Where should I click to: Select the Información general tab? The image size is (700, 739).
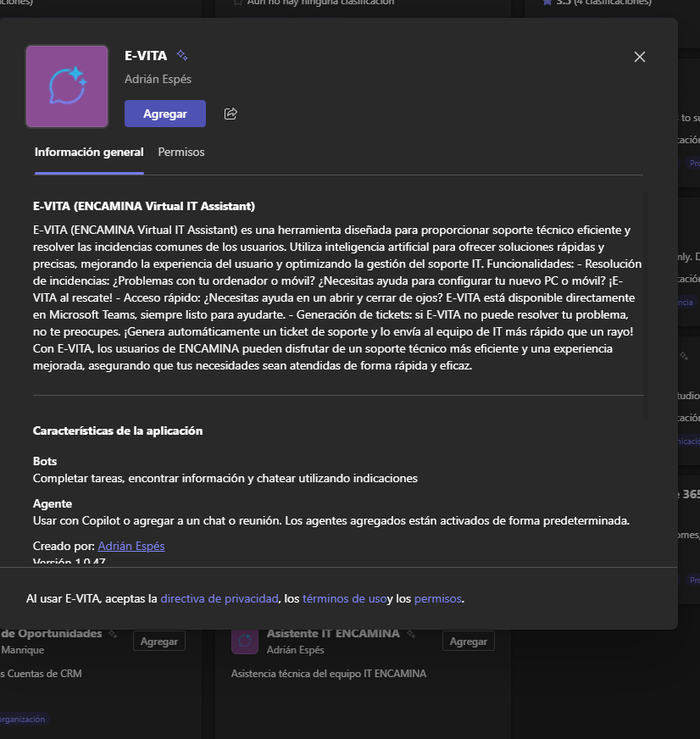(x=89, y=153)
